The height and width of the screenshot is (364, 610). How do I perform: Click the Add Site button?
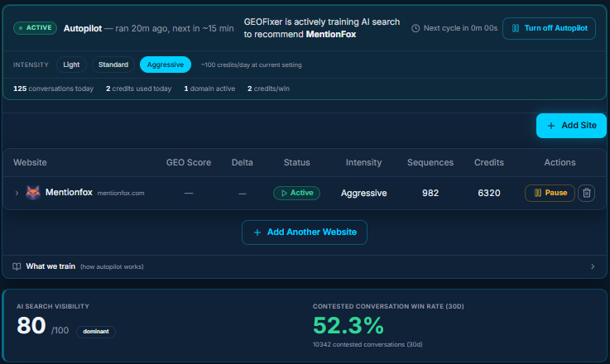(x=571, y=126)
